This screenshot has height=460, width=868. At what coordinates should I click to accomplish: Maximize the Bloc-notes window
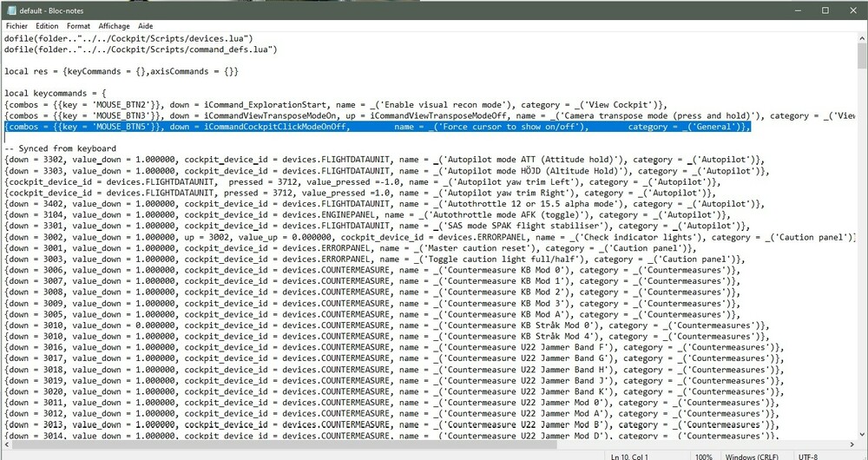click(825, 10)
